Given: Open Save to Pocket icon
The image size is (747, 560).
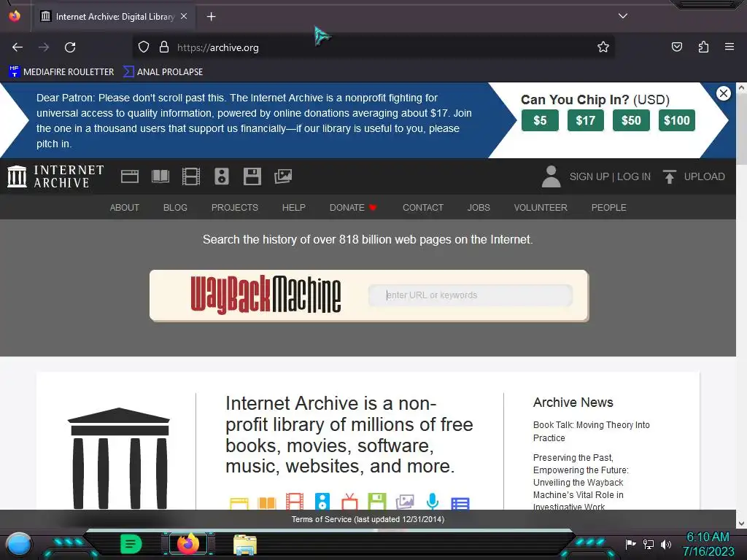Looking at the screenshot, I should 676,47.
